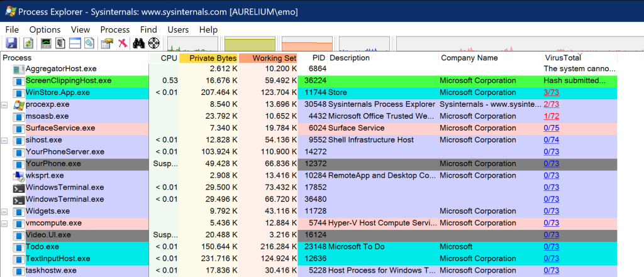This screenshot has width=644, height=277.
Task: Click the Refresh Now toolbar icon
Action: [28, 43]
